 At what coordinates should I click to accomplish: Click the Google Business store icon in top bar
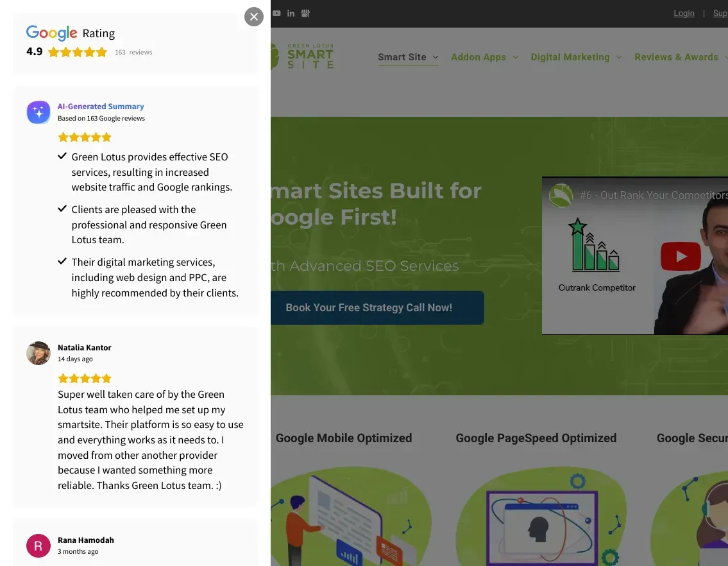point(305,13)
